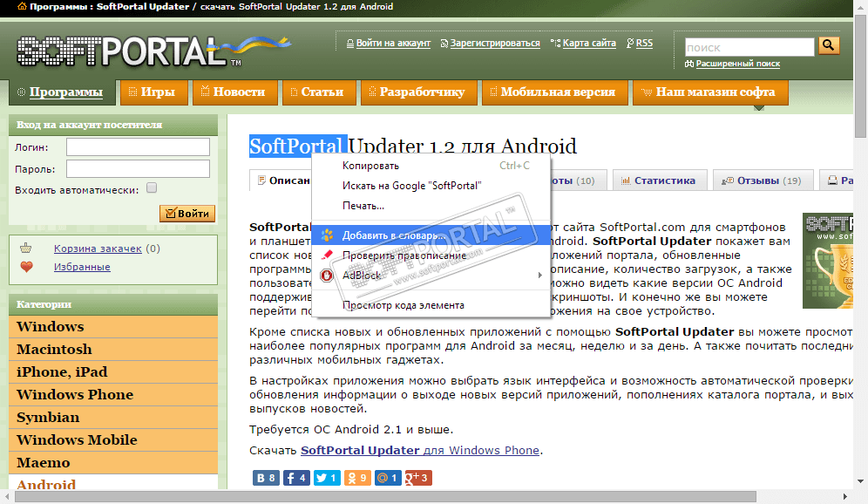Click the trophy award image
868x504 pixels.
coord(828,261)
